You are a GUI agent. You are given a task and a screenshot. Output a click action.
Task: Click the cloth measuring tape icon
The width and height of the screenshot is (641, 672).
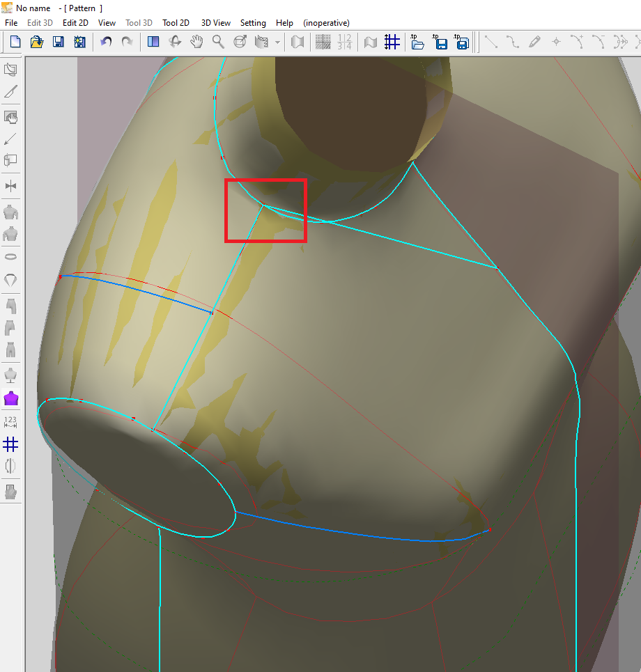261,42
